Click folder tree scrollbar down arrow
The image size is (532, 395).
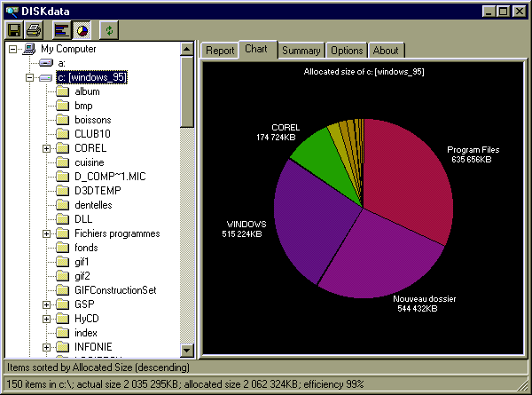187,351
